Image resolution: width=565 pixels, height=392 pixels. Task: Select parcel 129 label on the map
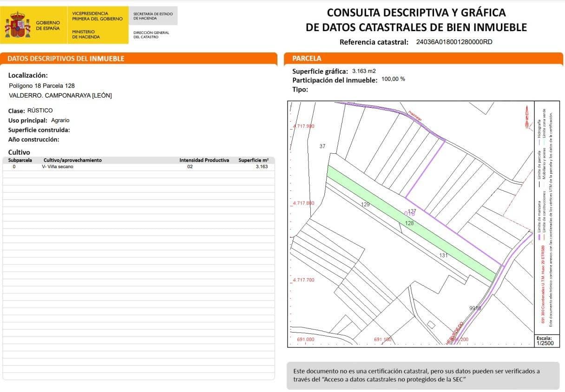coord(365,204)
